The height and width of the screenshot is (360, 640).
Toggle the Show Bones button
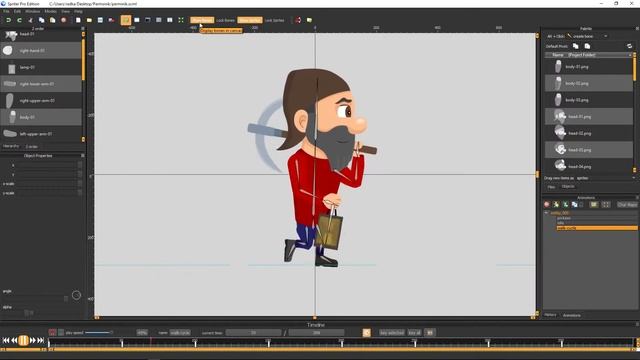point(202,20)
